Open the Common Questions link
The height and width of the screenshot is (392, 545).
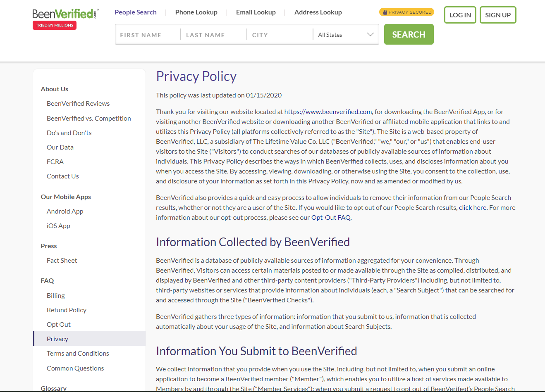75,368
